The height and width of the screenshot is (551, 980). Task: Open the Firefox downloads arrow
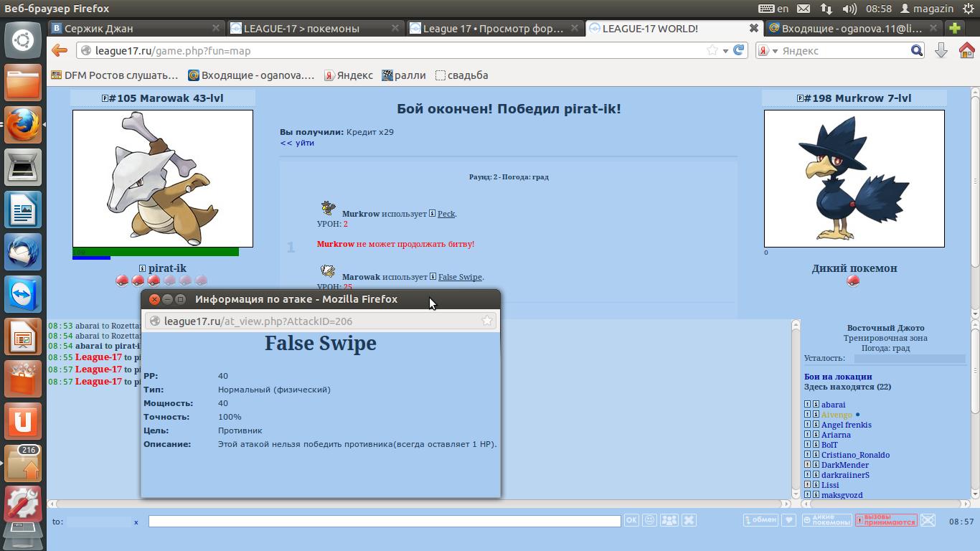[941, 50]
